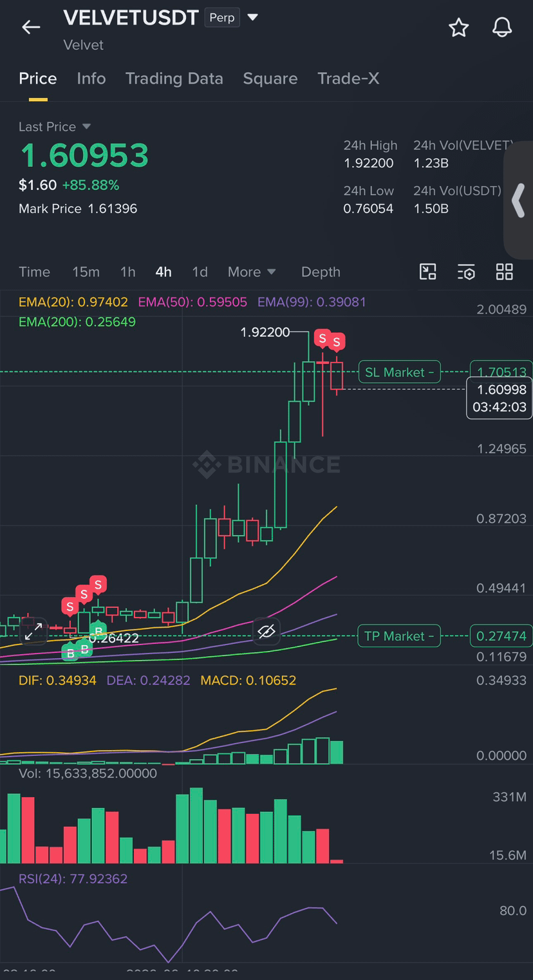Image resolution: width=533 pixels, height=980 pixels.
Task: Click the Mark Price 1.61396 text
Action: 78,209
